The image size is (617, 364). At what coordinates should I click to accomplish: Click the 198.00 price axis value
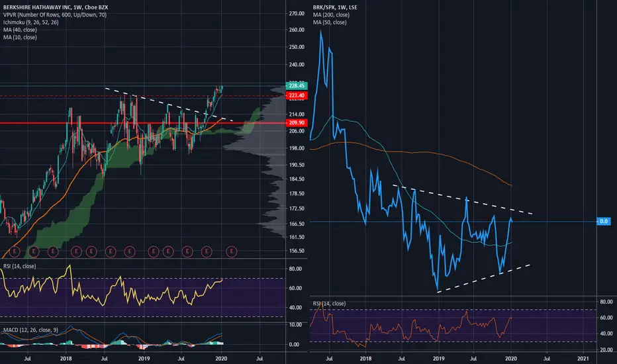[x=297, y=148]
